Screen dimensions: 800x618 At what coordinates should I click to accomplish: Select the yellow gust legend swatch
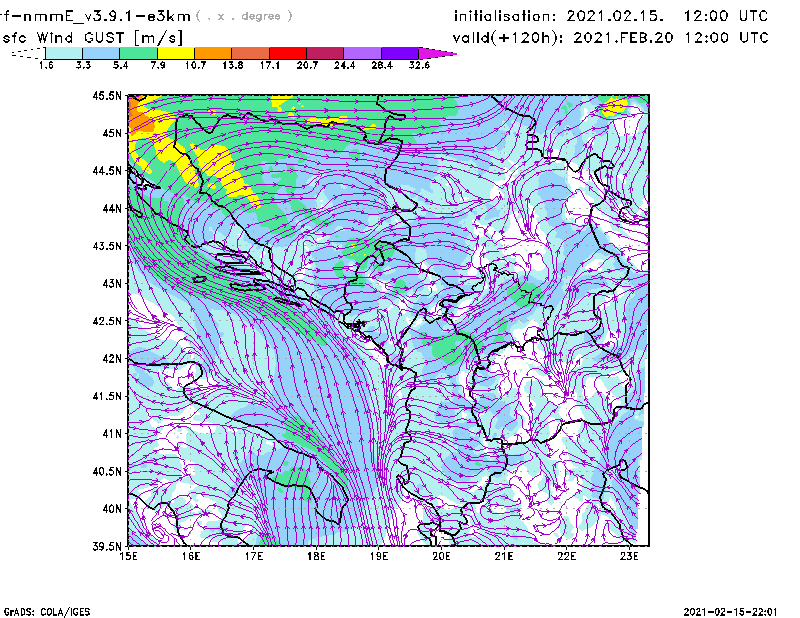176,53
